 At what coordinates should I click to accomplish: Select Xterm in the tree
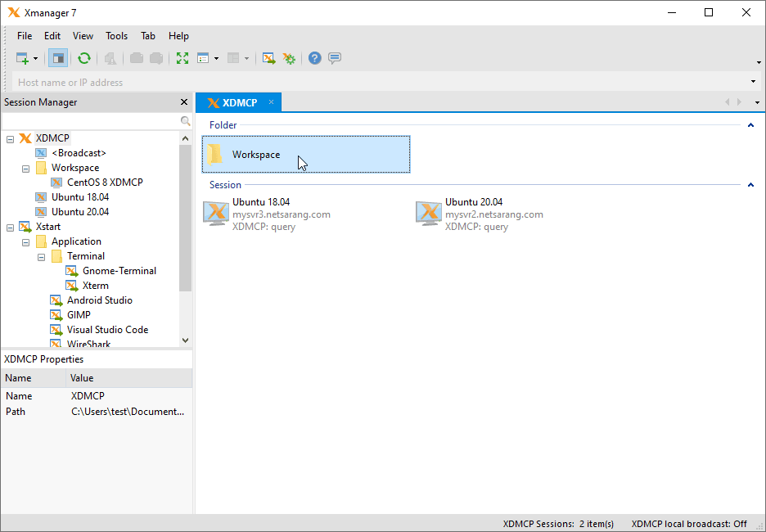coord(95,286)
